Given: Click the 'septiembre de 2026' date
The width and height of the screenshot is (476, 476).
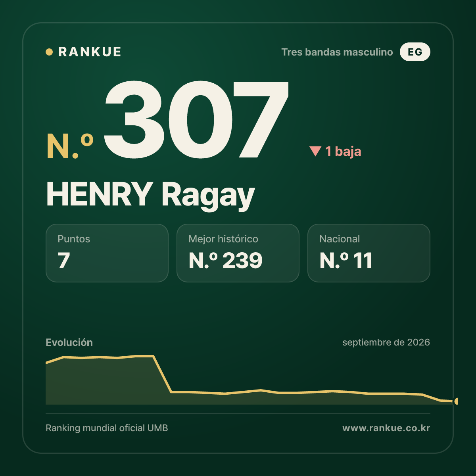Looking at the screenshot, I should click(386, 342).
